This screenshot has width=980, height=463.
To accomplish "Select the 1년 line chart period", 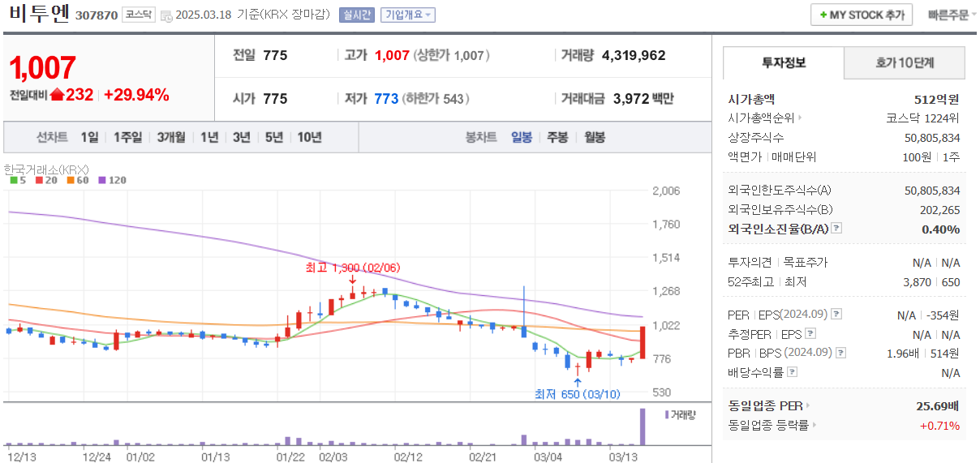I will click(x=209, y=137).
